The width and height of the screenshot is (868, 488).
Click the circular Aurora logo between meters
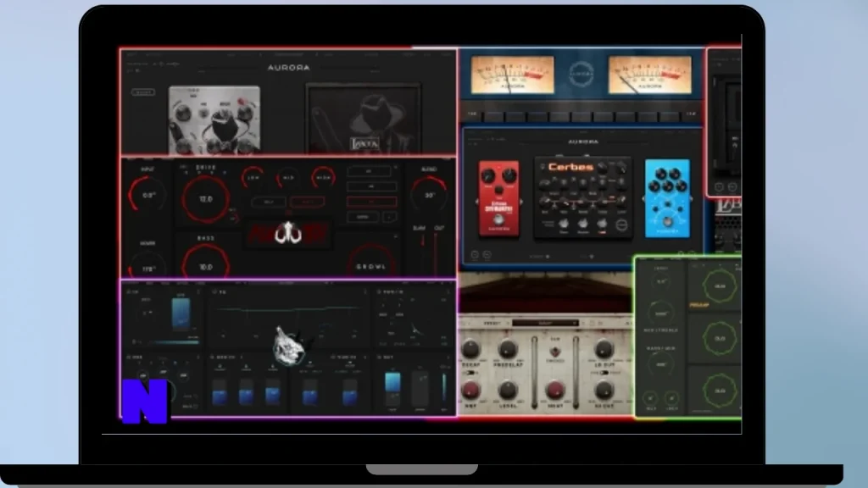click(581, 75)
